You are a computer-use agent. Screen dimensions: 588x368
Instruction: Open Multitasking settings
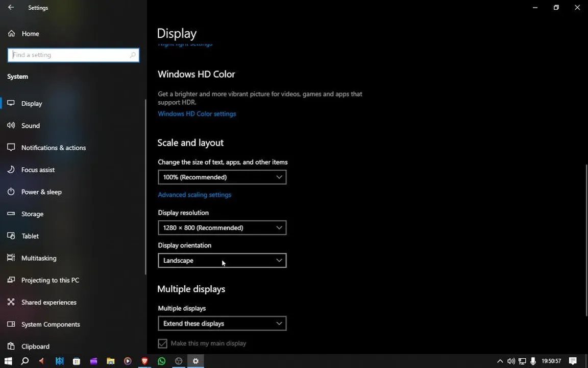point(73,258)
